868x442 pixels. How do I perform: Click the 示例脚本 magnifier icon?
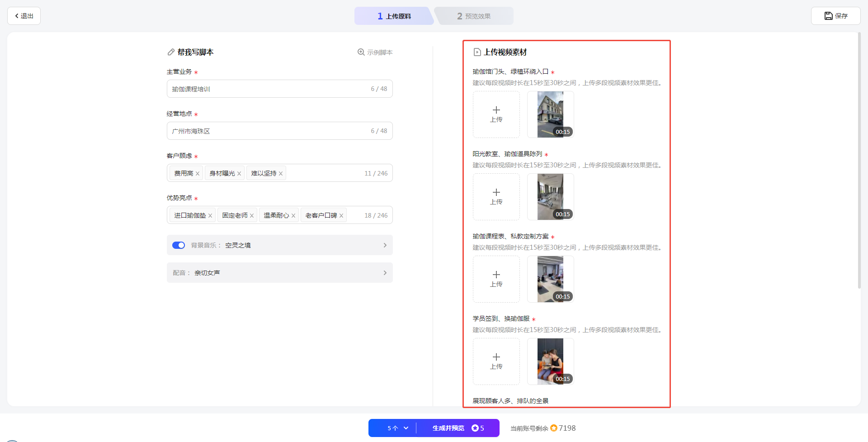pyautogui.click(x=361, y=52)
